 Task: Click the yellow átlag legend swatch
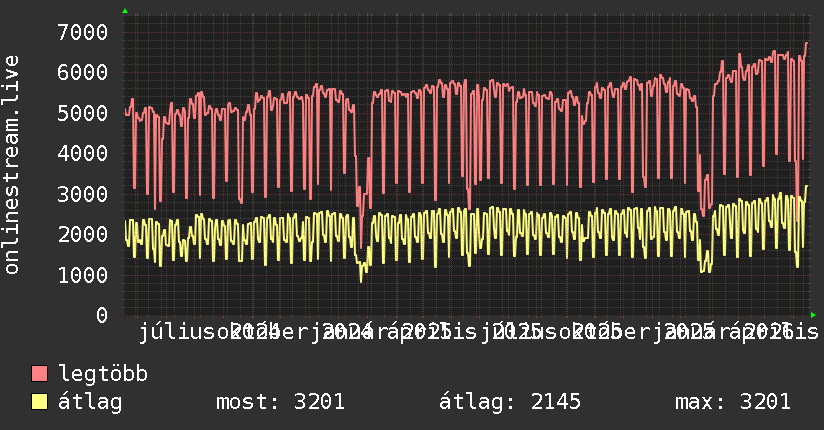39,402
